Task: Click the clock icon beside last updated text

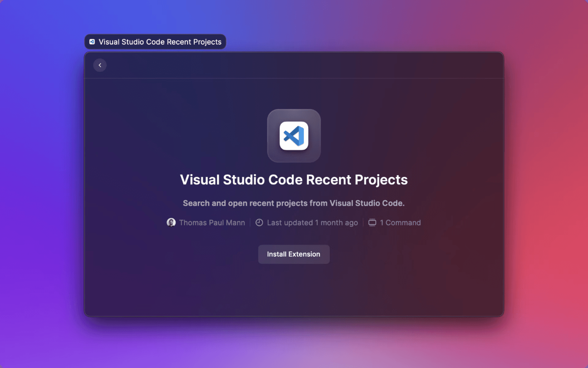Action: [259, 223]
